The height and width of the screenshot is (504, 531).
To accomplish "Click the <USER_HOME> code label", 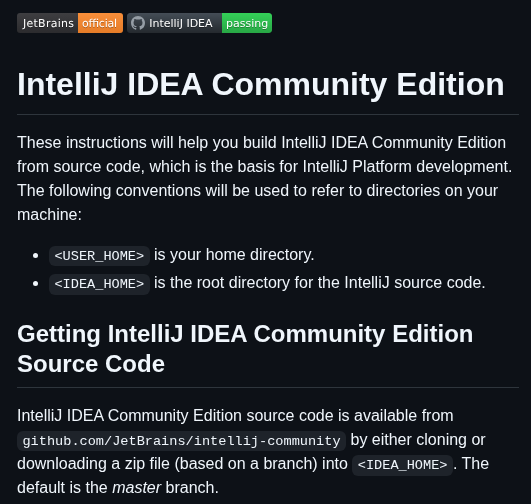I will click(99, 256).
